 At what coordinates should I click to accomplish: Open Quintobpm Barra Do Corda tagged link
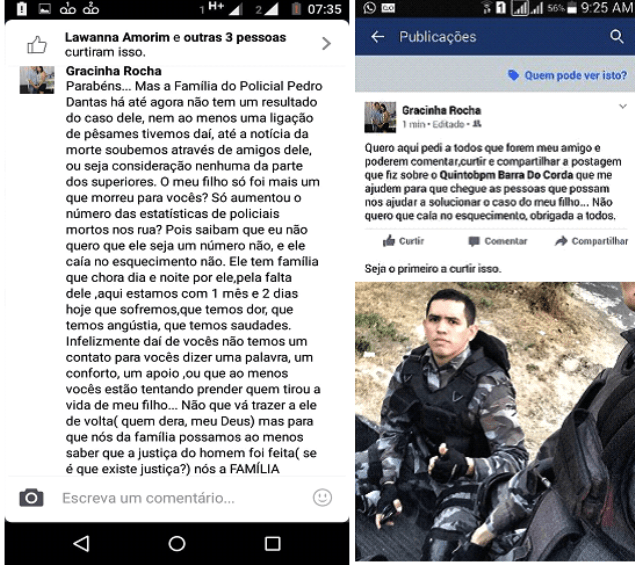pos(506,175)
